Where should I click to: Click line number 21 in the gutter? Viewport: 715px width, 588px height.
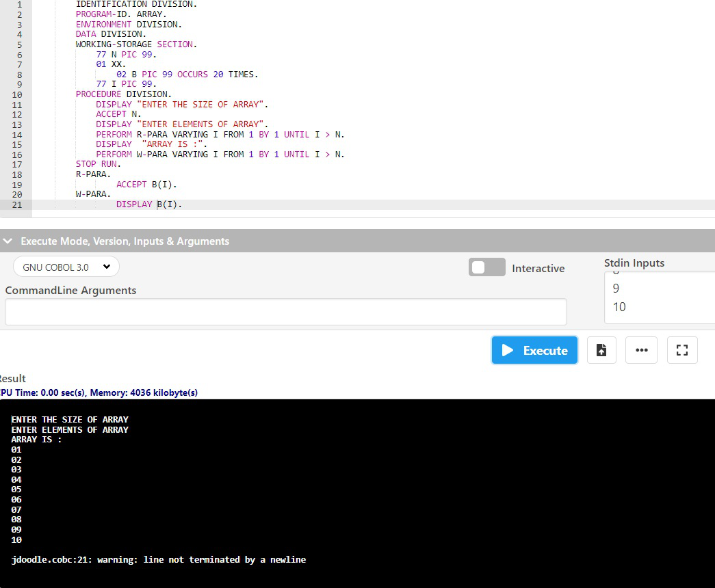click(17, 204)
